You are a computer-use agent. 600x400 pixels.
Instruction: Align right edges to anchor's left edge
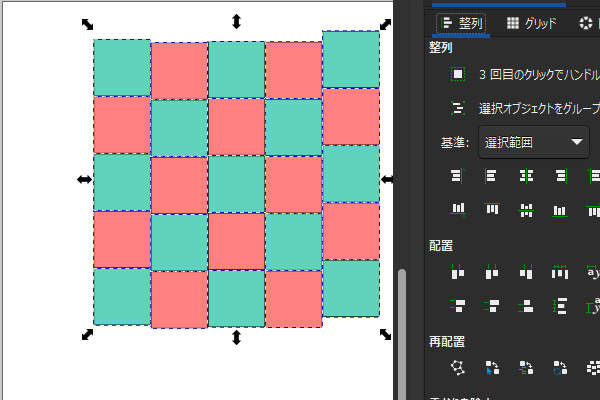pyautogui.click(x=458, y=176)
